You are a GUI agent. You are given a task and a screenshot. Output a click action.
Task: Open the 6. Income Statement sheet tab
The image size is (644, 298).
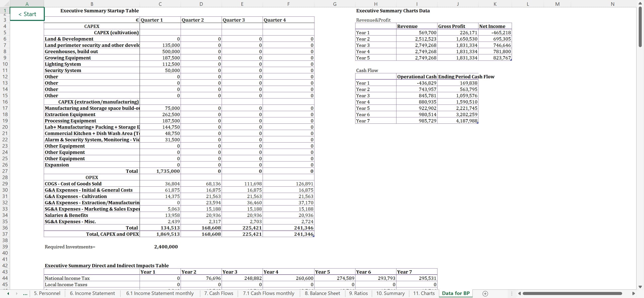pyautogui.click(x=92, y=293)
